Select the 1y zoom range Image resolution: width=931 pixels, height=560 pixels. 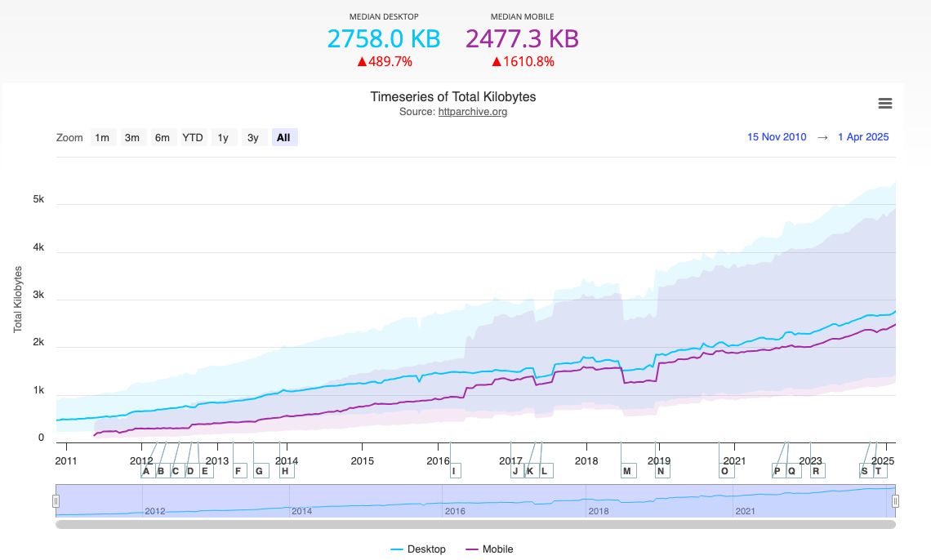coord(224,137)
